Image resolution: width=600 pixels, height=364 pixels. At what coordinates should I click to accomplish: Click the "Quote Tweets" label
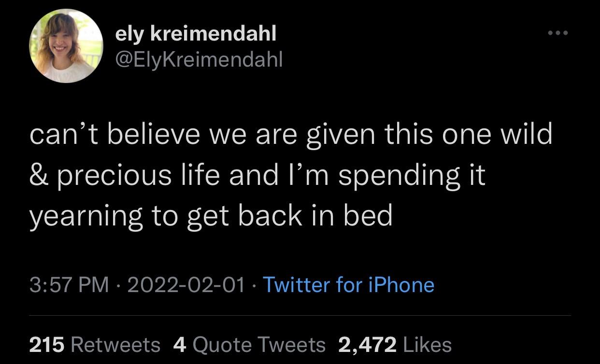click(x=259, y=345)
